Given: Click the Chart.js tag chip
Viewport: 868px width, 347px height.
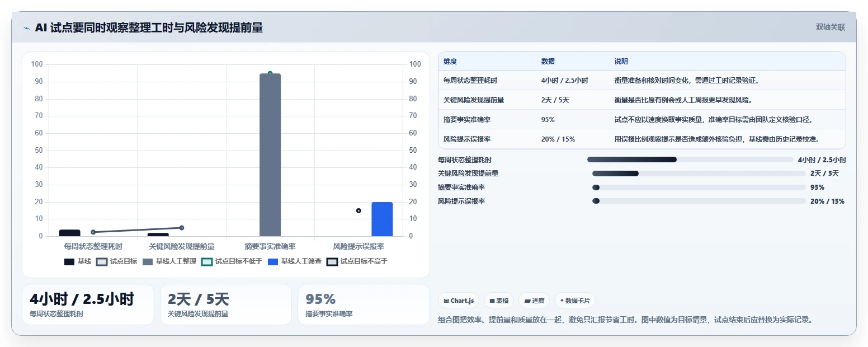Looking at the screenshot, I should 459,301.
